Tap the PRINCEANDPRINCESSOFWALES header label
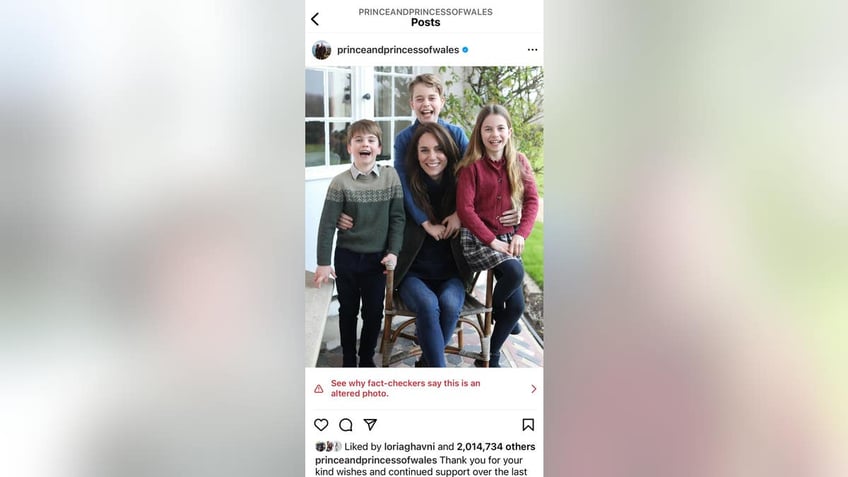This screenshot has height=477, width=848. [426, 12]
